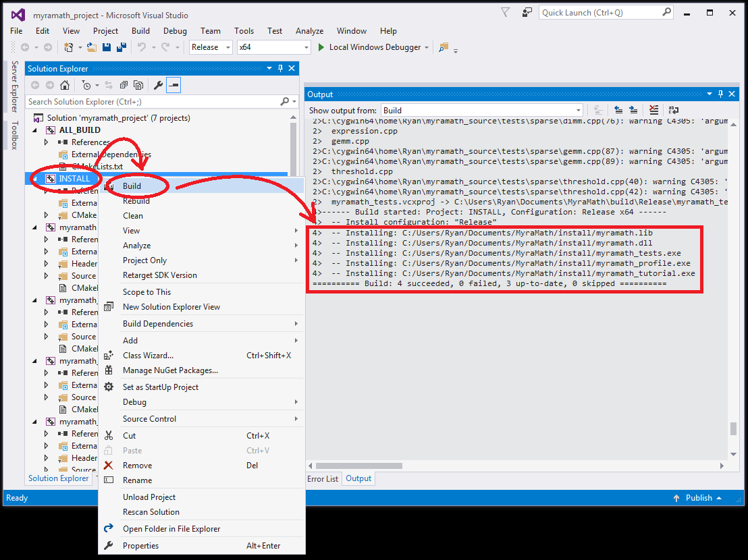Click the Quick Launch magnifier icon
Image resolution: width=748 pixels, height=560 pixels.
pos(666,12)
